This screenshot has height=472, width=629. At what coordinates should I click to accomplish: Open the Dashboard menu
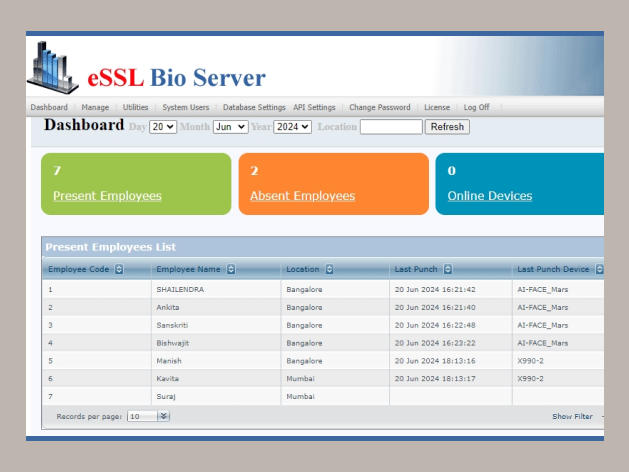point(49,107)
